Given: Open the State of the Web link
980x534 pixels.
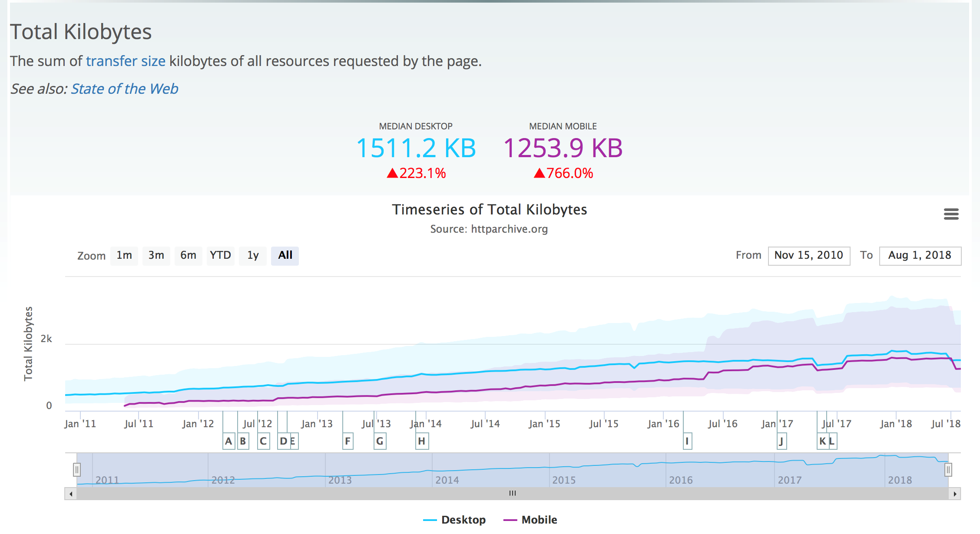Looking at the screenshot, I should pos(124,89).
